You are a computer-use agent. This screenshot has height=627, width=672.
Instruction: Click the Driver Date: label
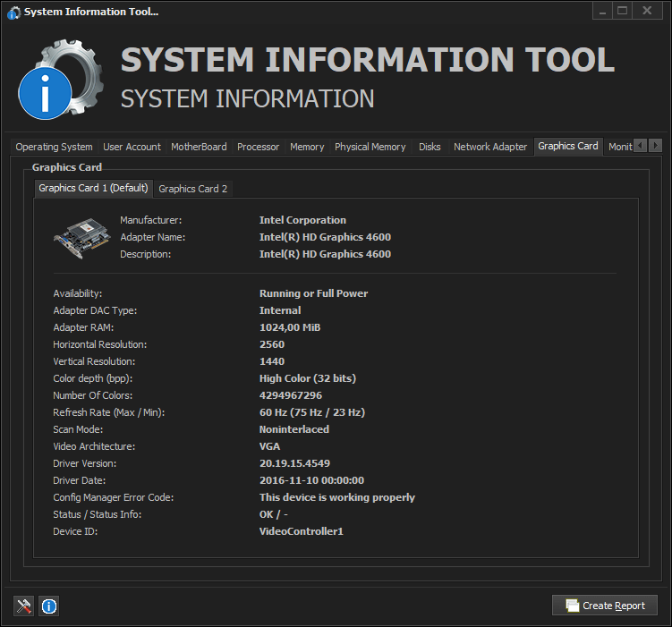coord(79,480)
